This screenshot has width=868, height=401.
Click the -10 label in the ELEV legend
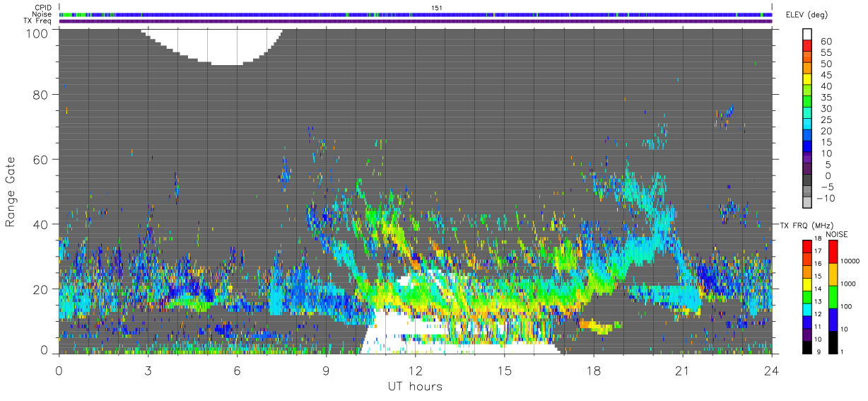(825, 199)
